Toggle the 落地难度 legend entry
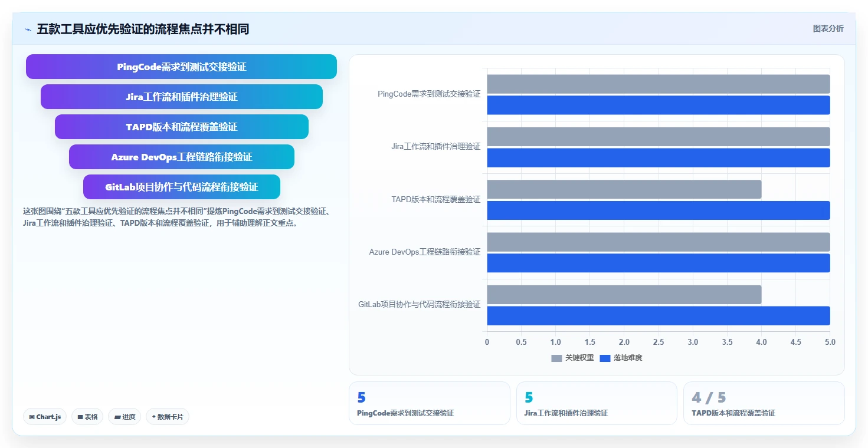This screenshot has width=868, height=448. (621, 358)
